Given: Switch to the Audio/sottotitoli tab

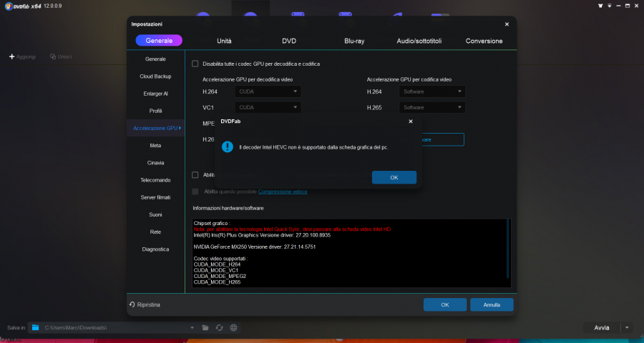Looking at the screenshot, I should pyautogui.click(x=419, y=41).
